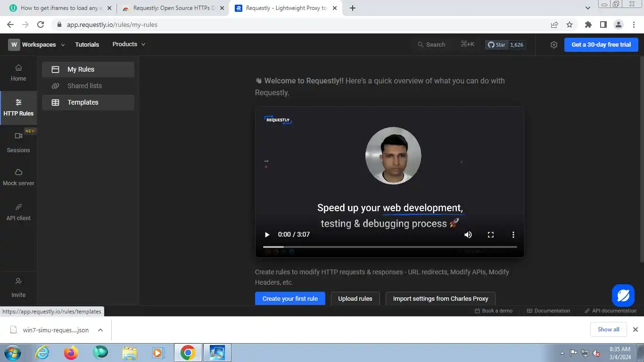Open a new browser tab
644x362 pixels.
(x=353, y=8)
